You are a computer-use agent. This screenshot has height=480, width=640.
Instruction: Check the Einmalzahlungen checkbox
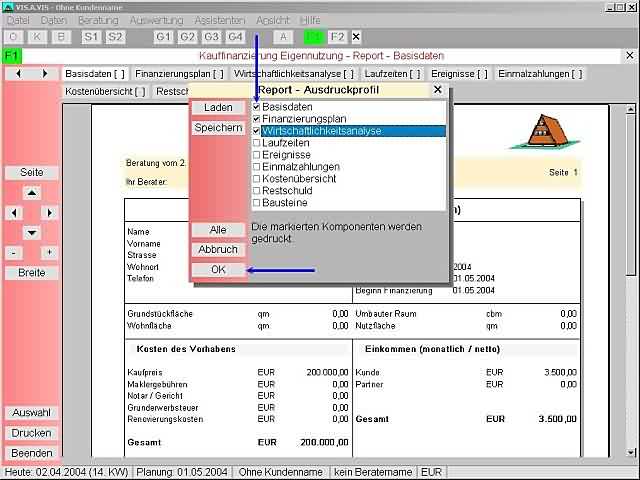coord(256,167)
